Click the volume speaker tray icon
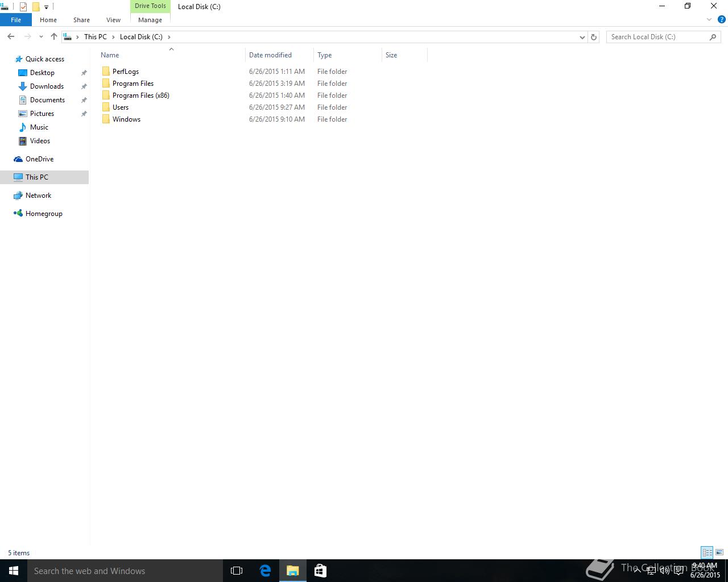The width and height of the screenshot is (728, 582). point(665,571)
